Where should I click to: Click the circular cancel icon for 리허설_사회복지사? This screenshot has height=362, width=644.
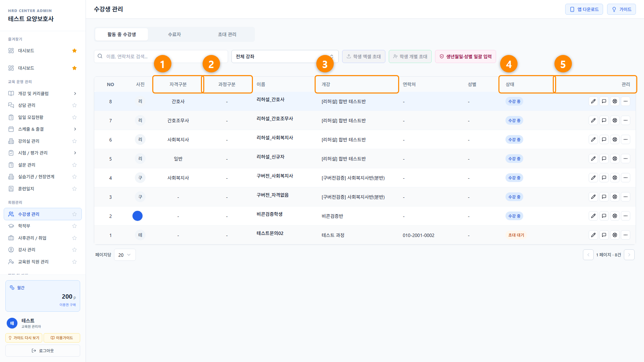click(615, 139)
